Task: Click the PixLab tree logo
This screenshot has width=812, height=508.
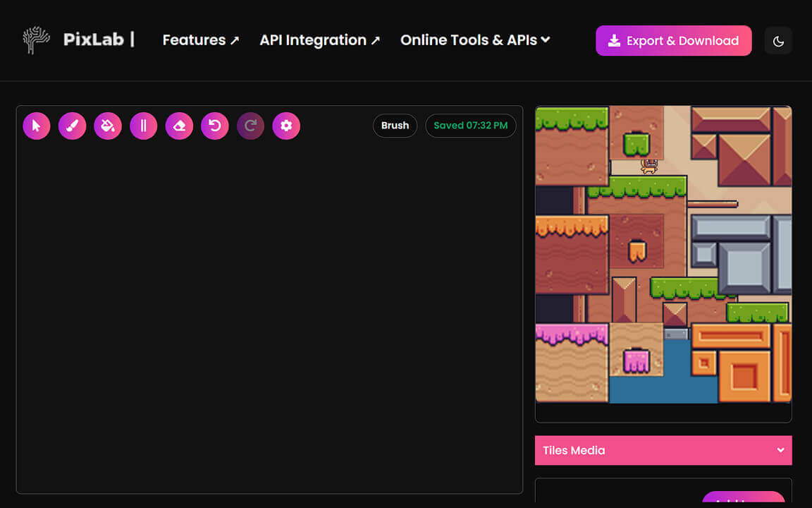Action: tap(35, 40)
